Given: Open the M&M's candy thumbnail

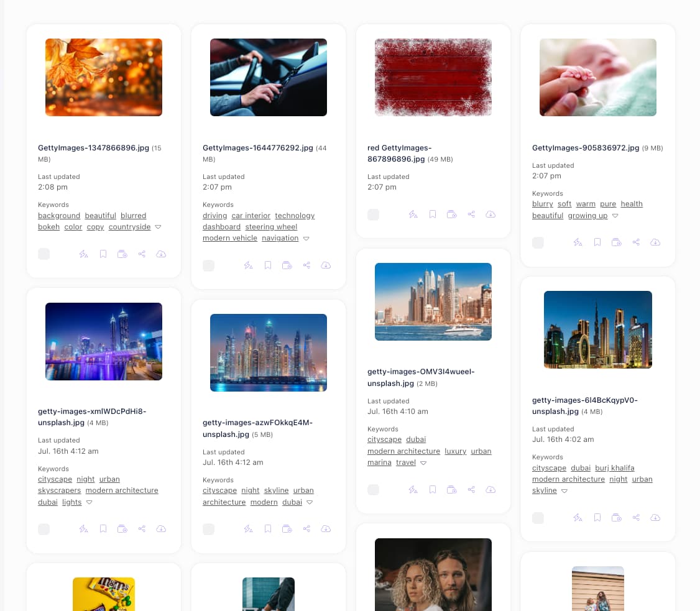Looking at the screenshot, I should tap(104, 594).
